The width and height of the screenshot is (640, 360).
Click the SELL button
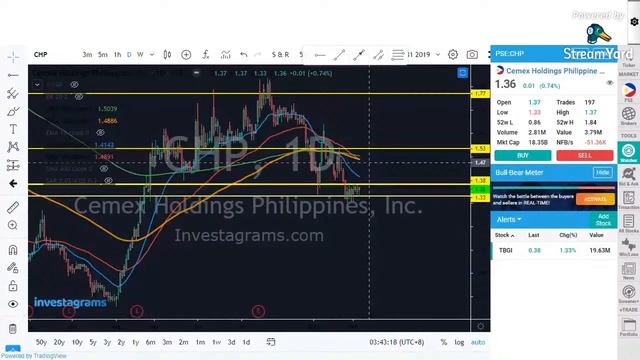pos(584,156)
